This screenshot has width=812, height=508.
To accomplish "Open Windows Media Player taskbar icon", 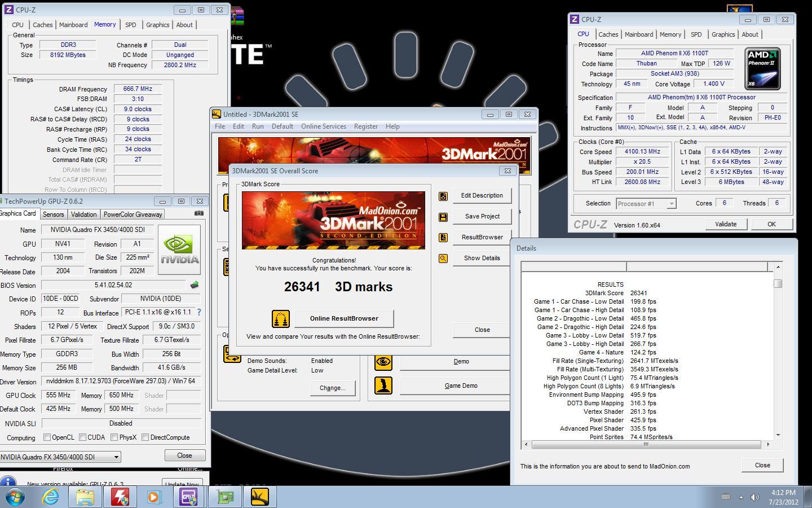I will point(153,497).
